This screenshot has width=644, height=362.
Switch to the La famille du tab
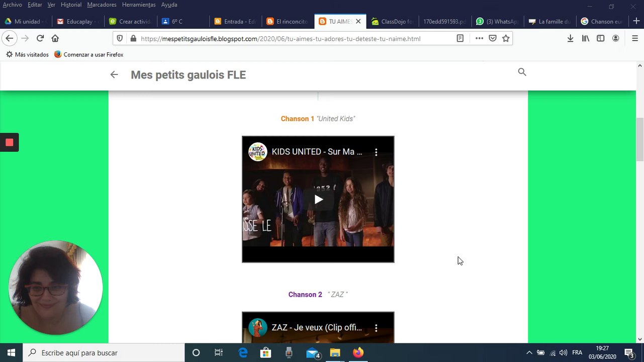pyautogui.click(x=550, y=22)
